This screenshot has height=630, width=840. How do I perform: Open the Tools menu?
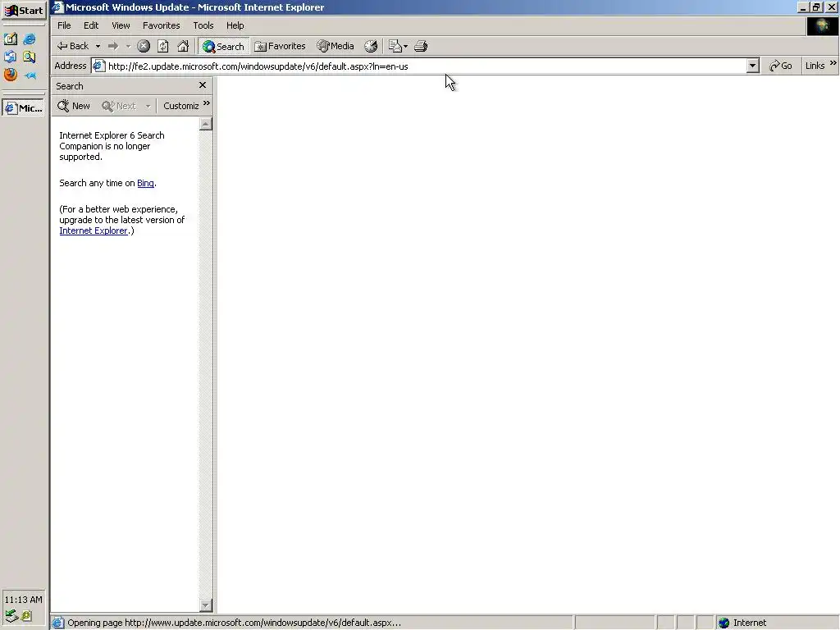tap(203, 25)
